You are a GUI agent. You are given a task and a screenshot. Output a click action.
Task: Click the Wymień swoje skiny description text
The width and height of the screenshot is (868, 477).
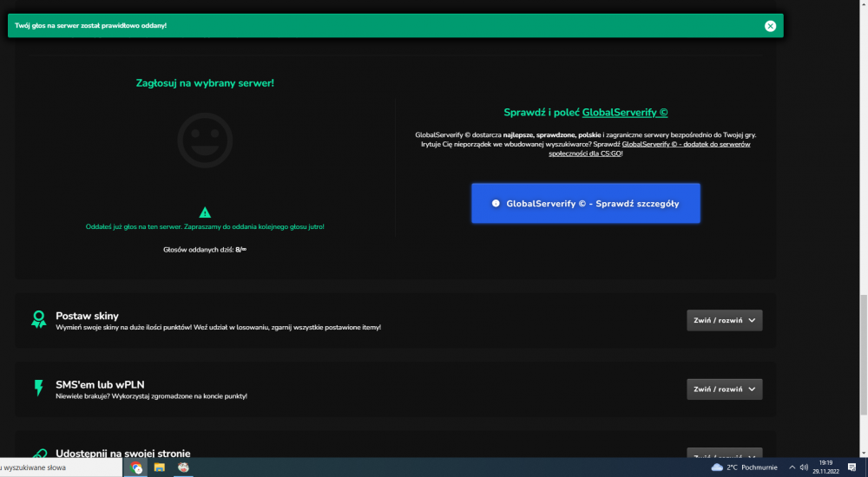[x=218, y=327]
